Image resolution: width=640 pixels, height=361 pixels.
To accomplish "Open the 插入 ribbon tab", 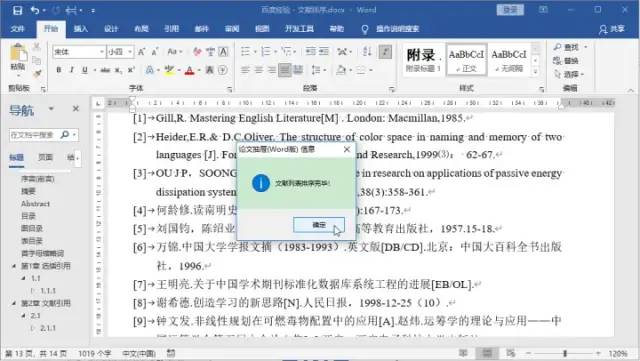I will (81, 29).
